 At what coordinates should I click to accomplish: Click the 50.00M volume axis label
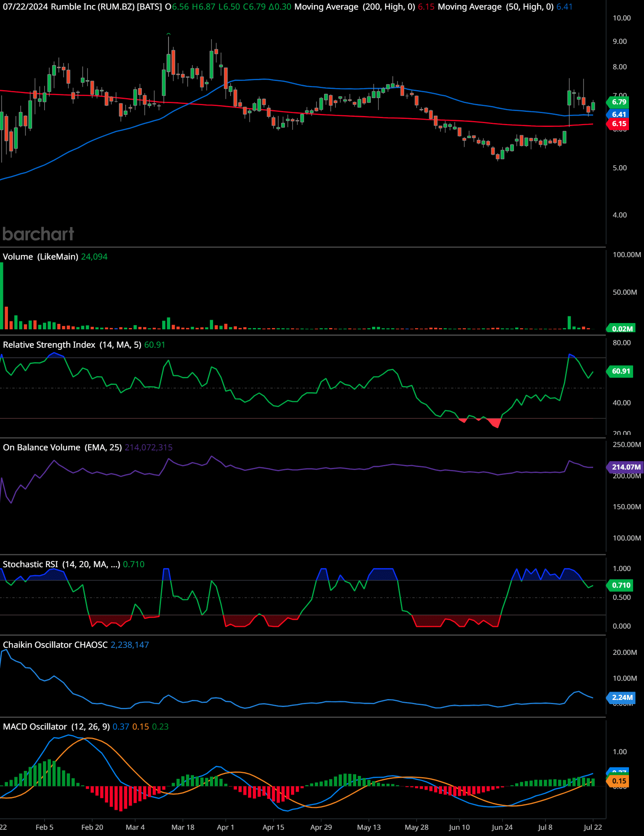tap(625, 292)
